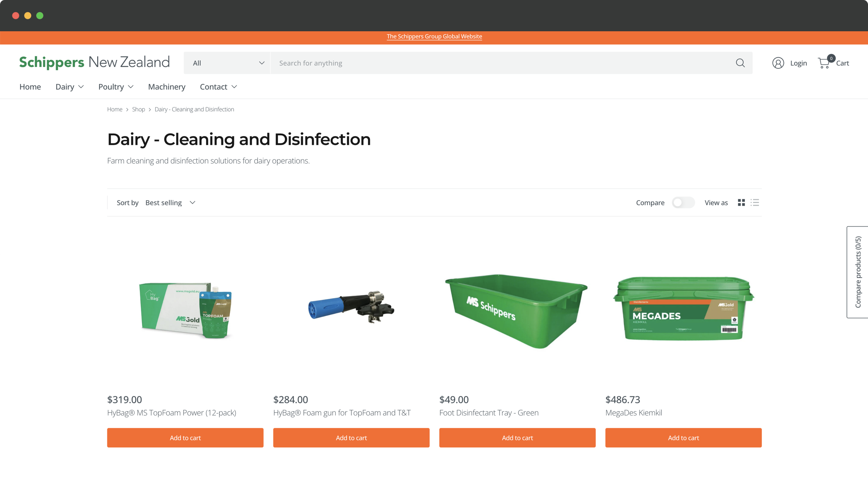Add MegaDes Kiemkil to cart
The height and width of the screenshot is (483, 868).
point(683,438)
